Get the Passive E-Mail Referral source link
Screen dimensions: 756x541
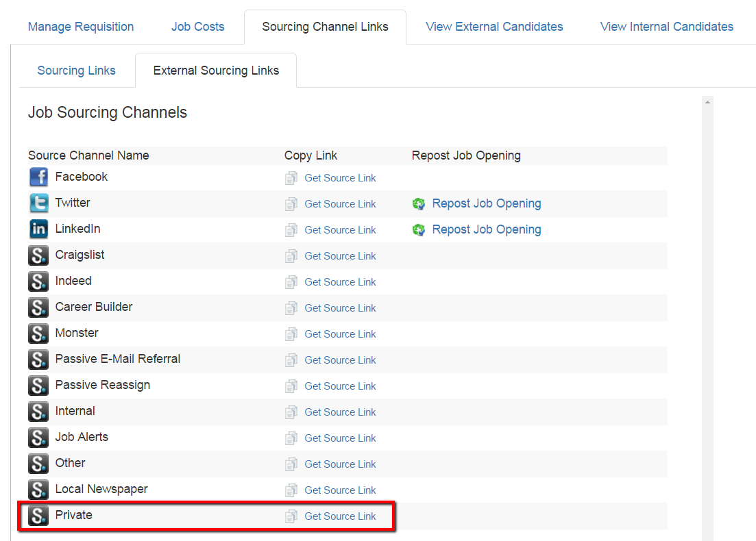pos(340,360)
